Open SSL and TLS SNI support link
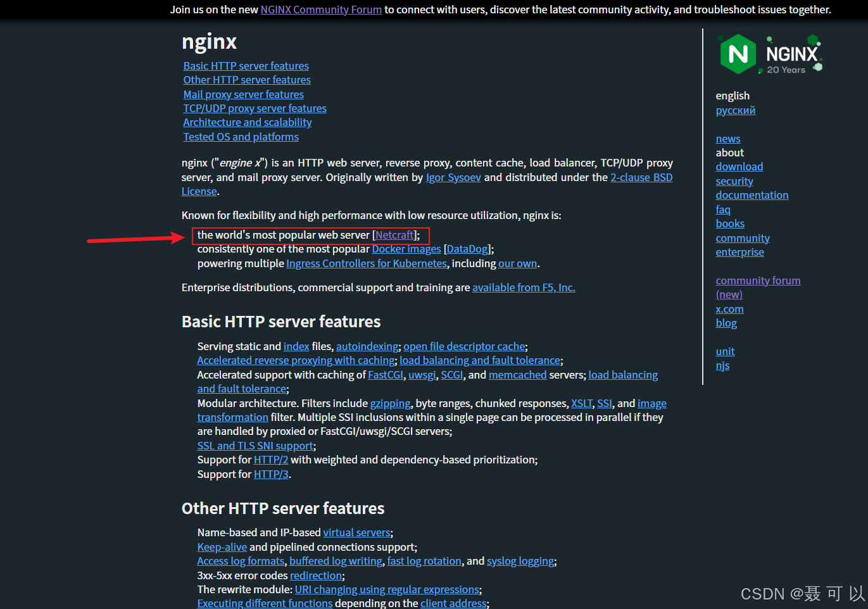The image size is (868, 609). point(255,446)
